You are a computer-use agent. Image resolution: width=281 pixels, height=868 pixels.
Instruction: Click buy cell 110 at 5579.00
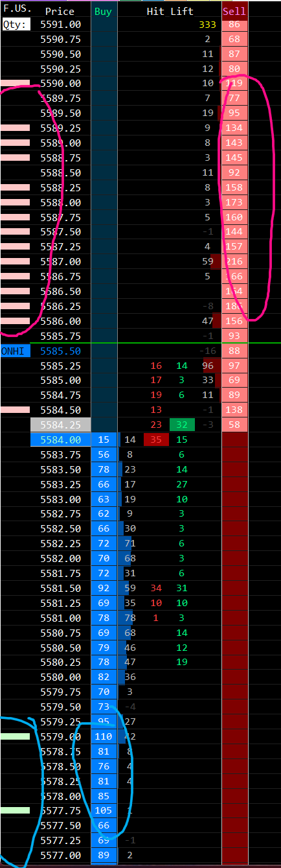pyautogui.click(x=104, y=736)
